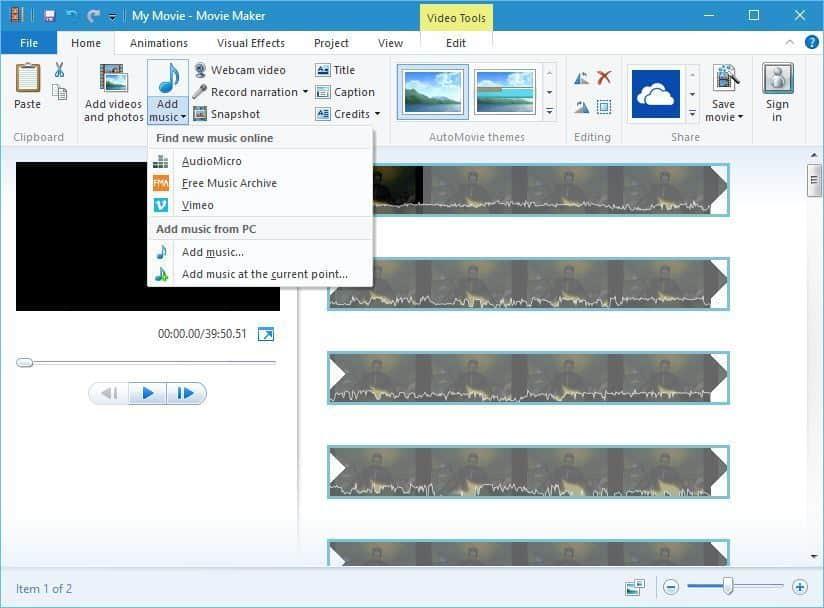
Task: Click the Sign in icon
Action: pyautogui.click(x=777, y=79)
